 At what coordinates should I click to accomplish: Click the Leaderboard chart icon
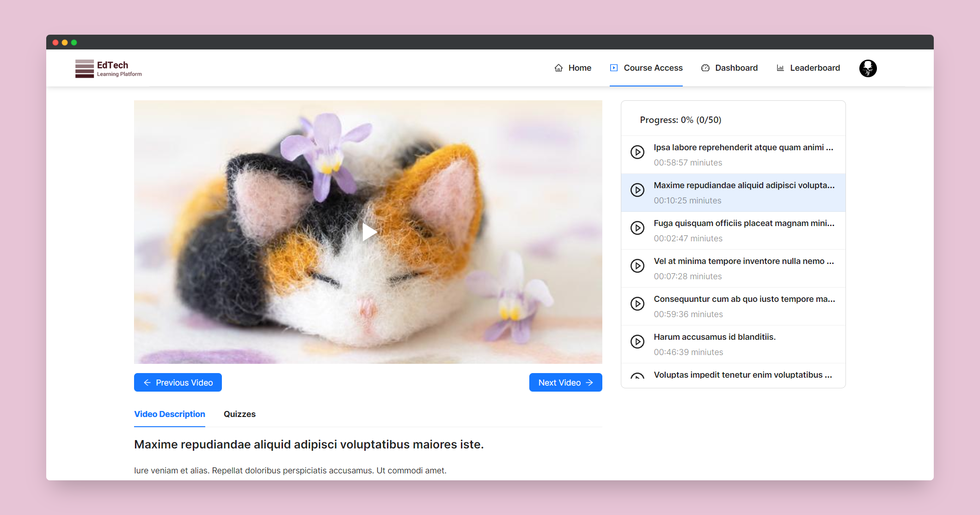tap(780, 68)
